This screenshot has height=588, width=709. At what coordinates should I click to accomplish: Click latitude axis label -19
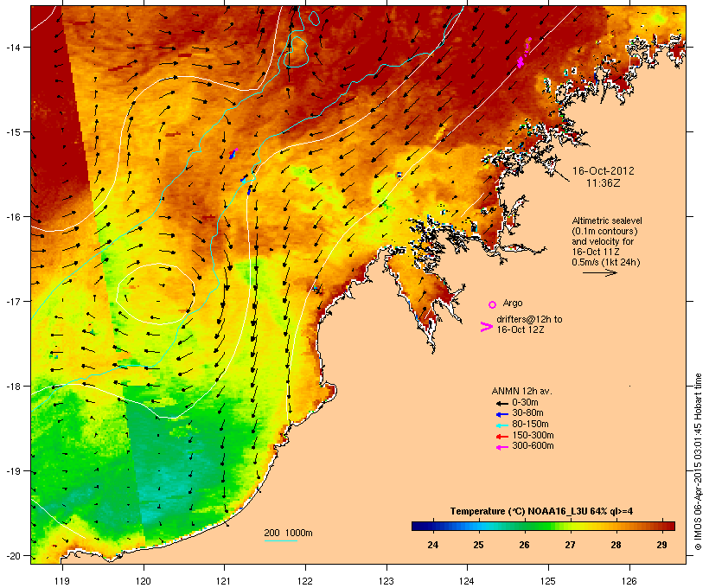(11, 471)
